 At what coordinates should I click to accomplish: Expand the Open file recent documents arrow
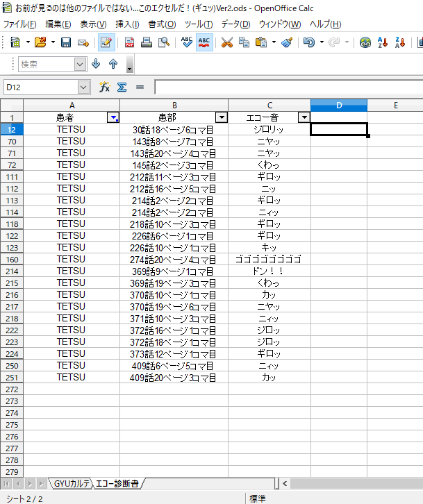coord(53,42)
